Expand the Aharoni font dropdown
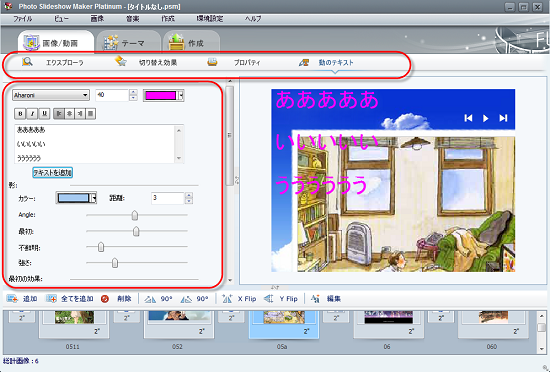This screenshot has height=372, width=550. (85, 95)
